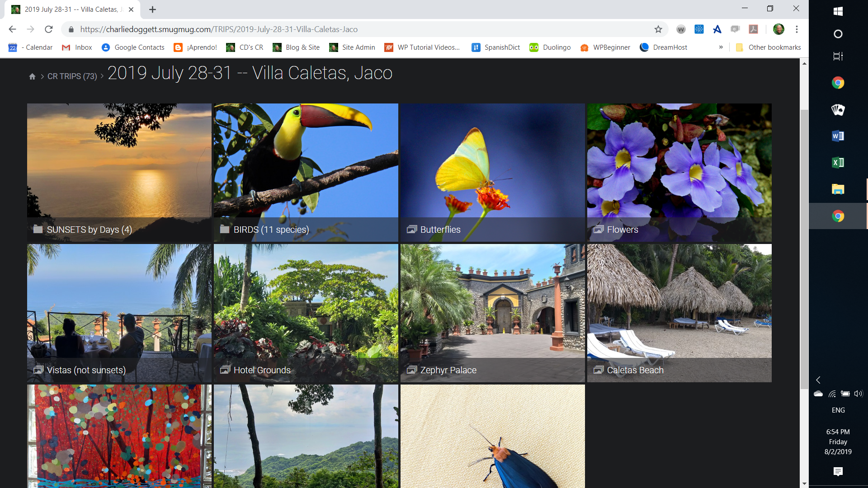868x488 pixels.
Task: Click the Adobe PDF extension icon
Action: [753, 29]
